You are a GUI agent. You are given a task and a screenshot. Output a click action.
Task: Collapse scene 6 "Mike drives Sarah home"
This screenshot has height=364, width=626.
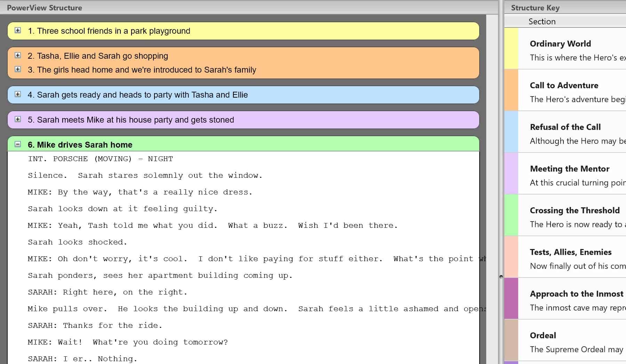[x=17, y=144]
